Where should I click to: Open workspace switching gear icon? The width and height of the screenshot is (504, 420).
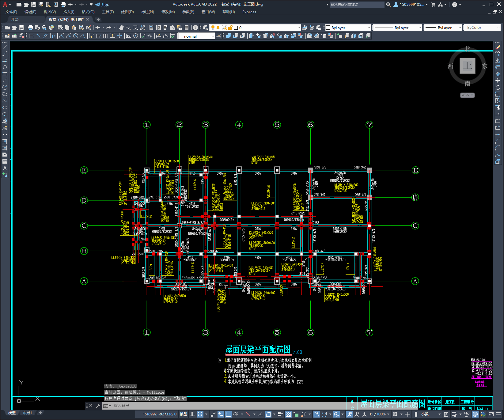[x=395, y=414]
